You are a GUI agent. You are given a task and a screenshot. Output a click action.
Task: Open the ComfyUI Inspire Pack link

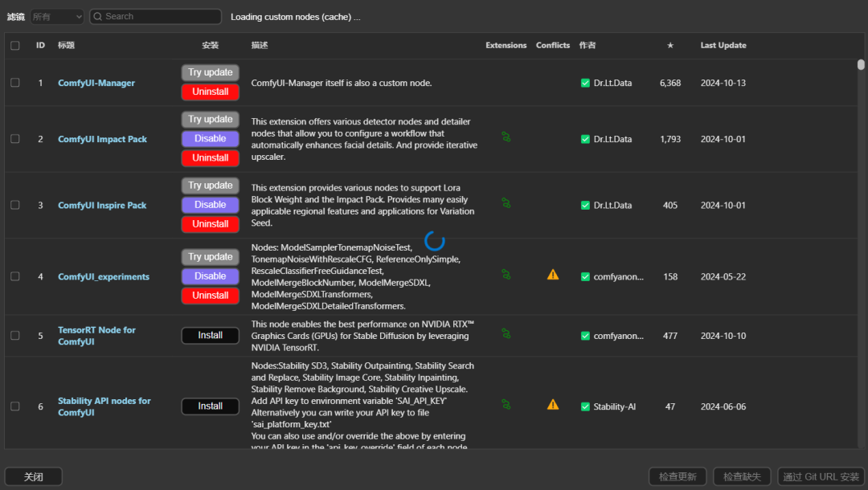102,205
